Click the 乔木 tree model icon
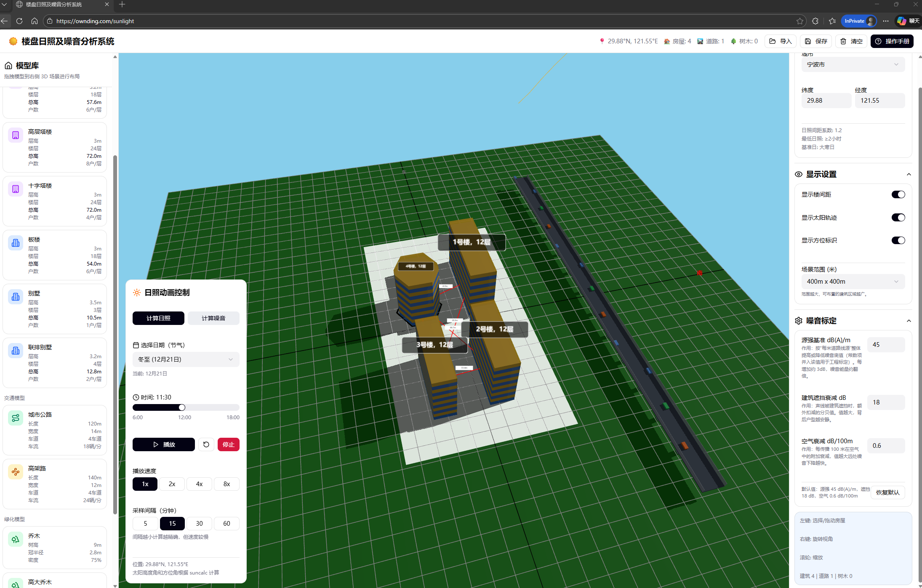The width and height of the screenshot is (922, 588). pyautogui.click(x=16, y=539)
